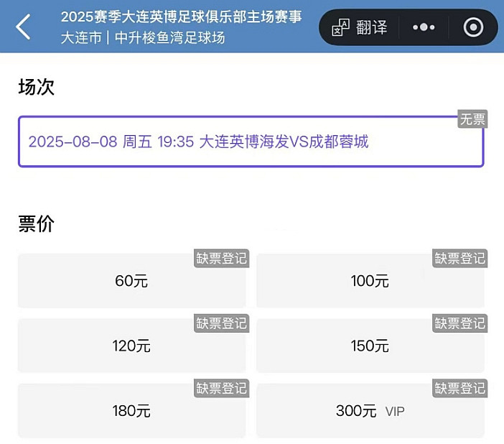Pick the 150元 ticket tier
The width and height of the screenshot is (504, 444).
click(370, 346)
